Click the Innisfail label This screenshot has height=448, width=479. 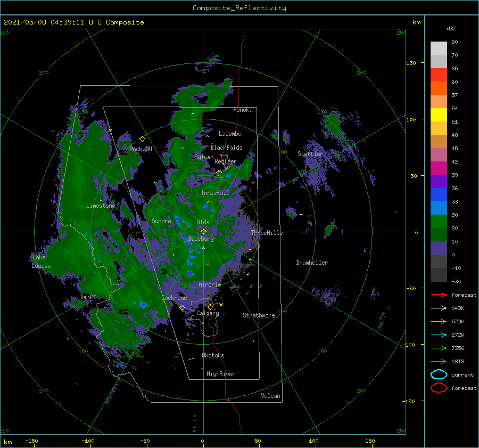(x=215, y=193)
